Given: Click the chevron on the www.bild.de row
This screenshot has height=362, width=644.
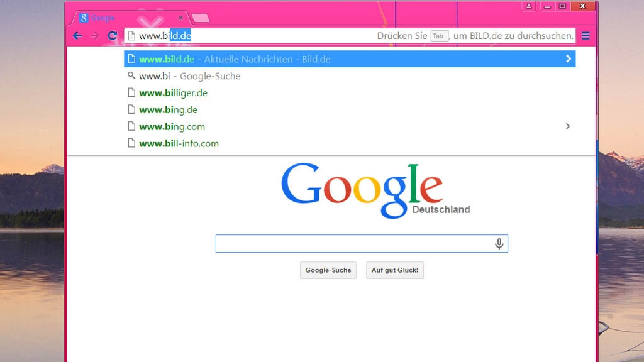Looking at the screenshot, I should coord(569,59).
